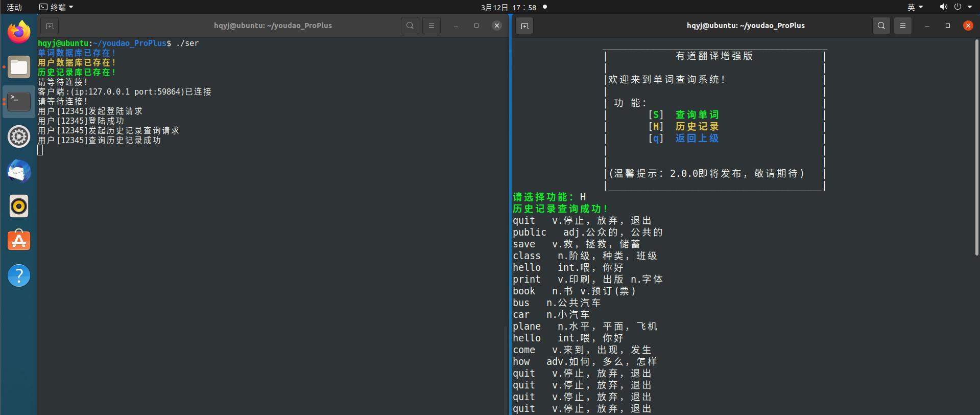Launch Thunderbird mail from dock

[x=19, y=171]
